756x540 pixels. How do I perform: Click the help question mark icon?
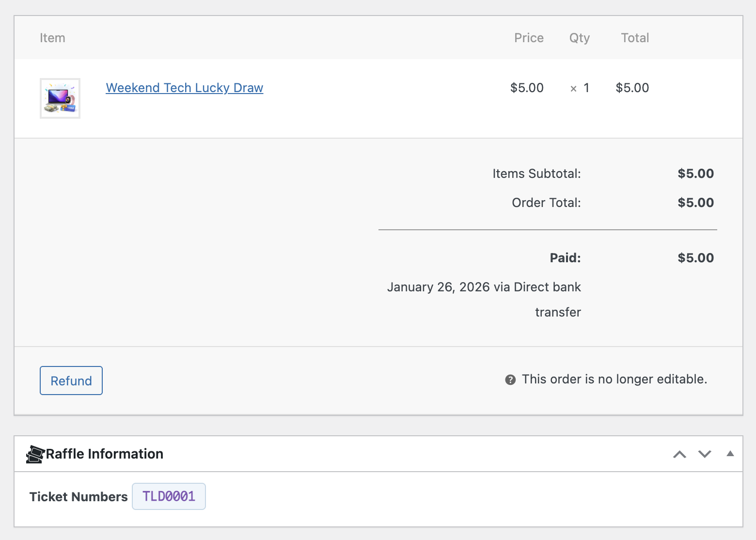coord(510,380)
